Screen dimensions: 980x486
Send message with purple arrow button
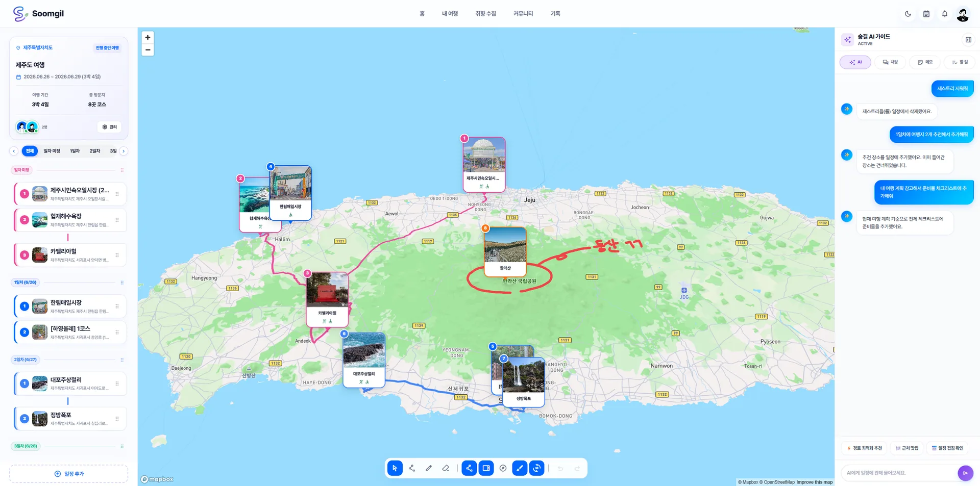[x=965, y=473]
